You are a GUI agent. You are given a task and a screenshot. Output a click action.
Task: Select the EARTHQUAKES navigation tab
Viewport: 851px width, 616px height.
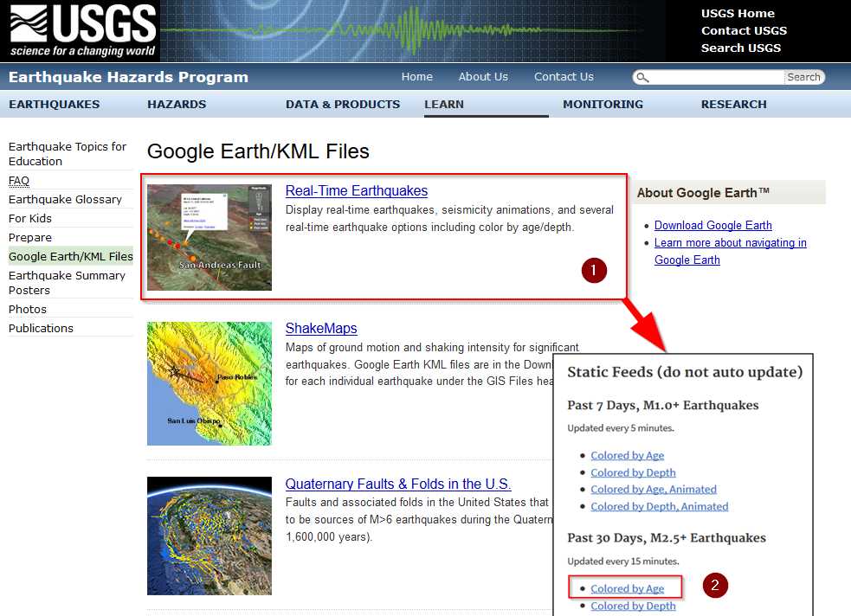55,104
